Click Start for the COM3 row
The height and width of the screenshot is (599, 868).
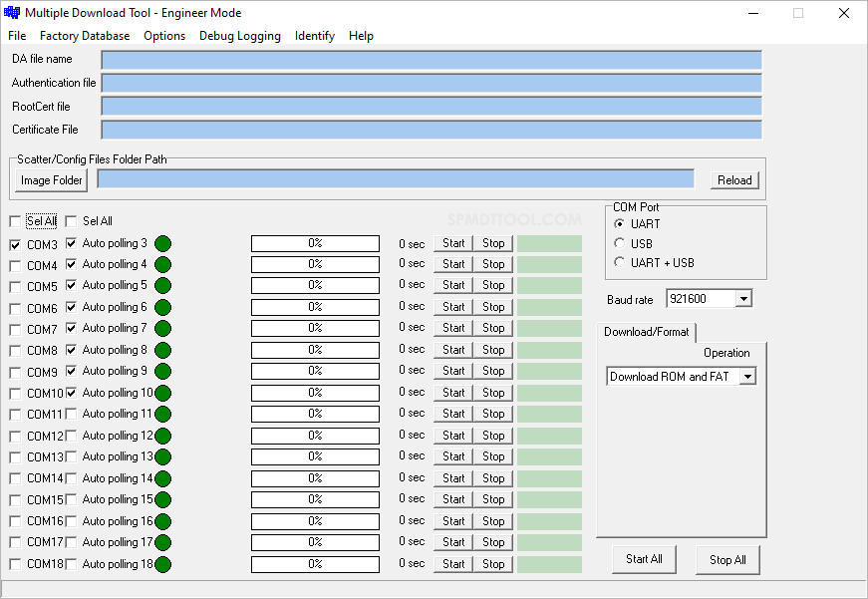point(453,243)
